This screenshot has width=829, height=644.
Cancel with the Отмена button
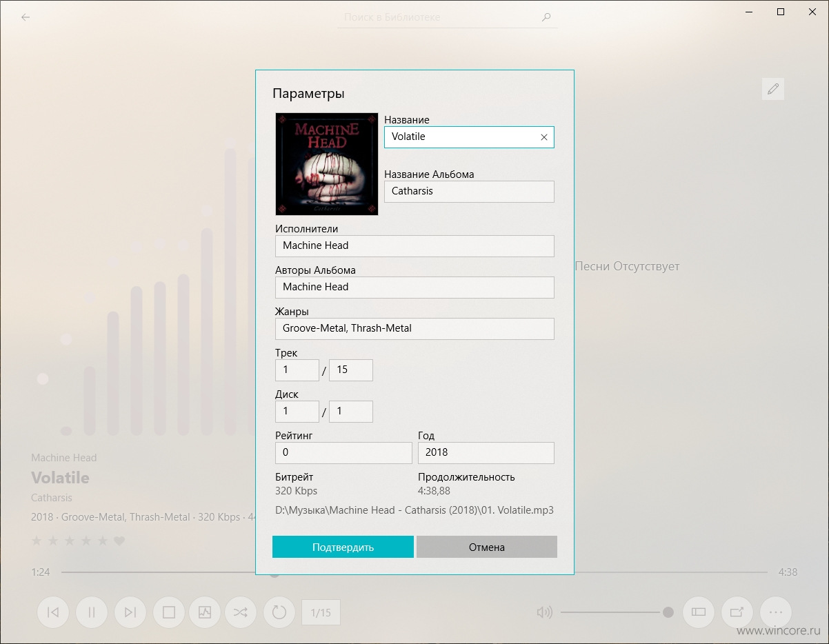[487, 547]
